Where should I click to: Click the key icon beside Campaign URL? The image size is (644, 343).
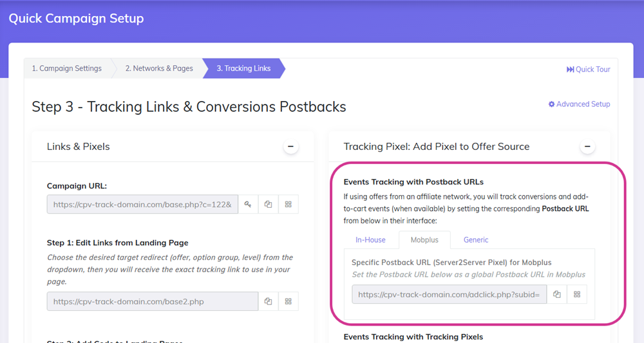coord(248,205)
